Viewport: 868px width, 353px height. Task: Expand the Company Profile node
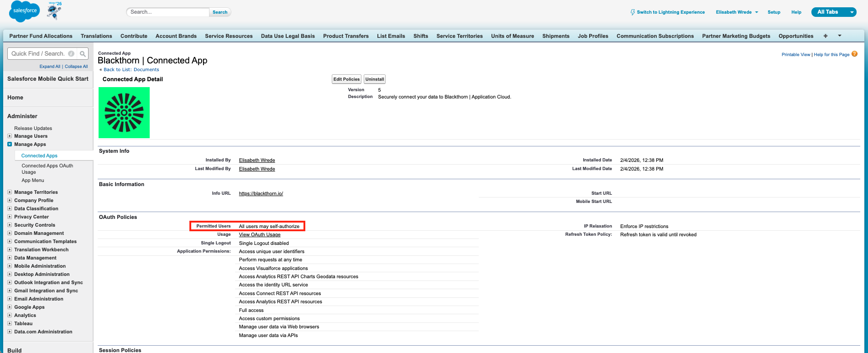10,200
